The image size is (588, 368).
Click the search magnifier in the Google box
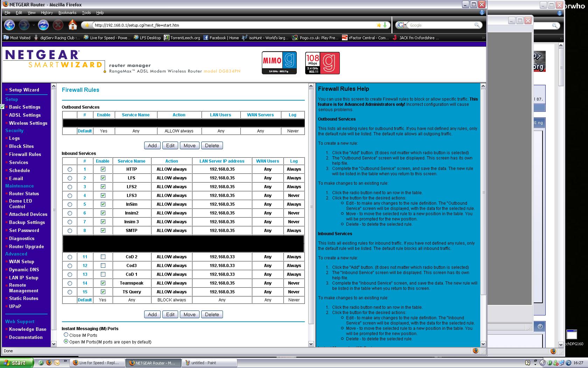tap(477, 25)
